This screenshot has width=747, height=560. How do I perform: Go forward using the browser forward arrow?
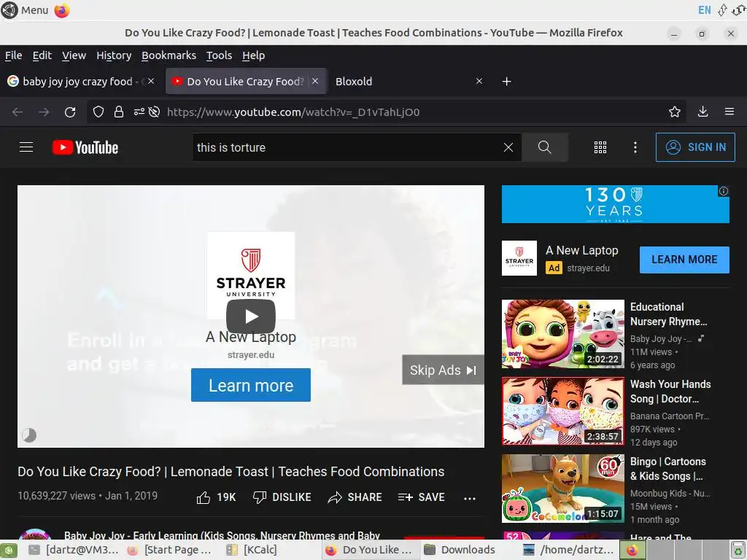(x=44, y=112)
